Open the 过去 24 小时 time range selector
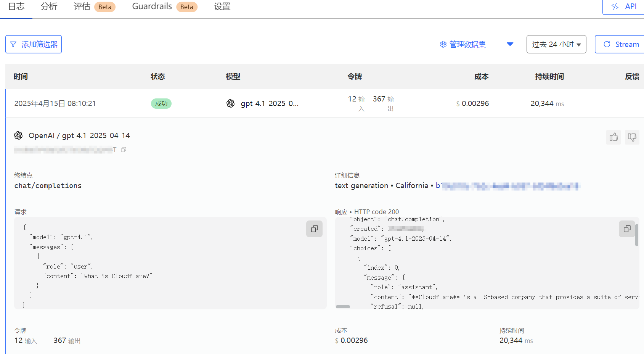 pos(556,44)
